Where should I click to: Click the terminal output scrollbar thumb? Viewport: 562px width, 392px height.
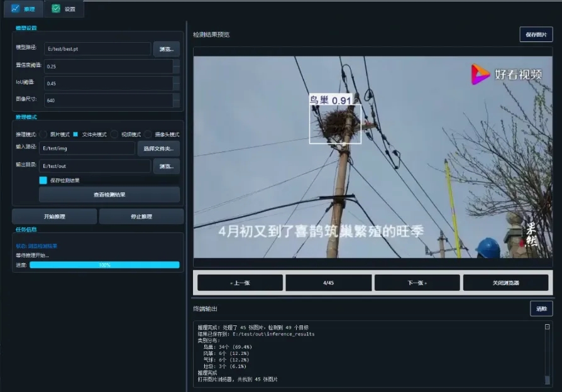click(x=548, y=379)
